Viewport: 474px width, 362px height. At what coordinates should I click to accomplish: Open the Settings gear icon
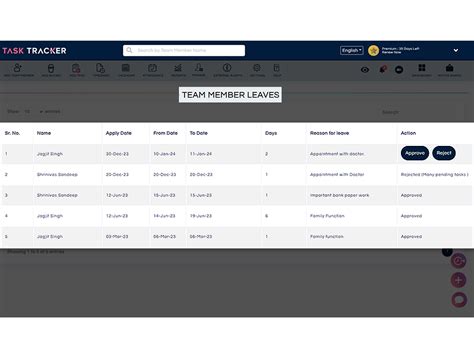(257, 70)
